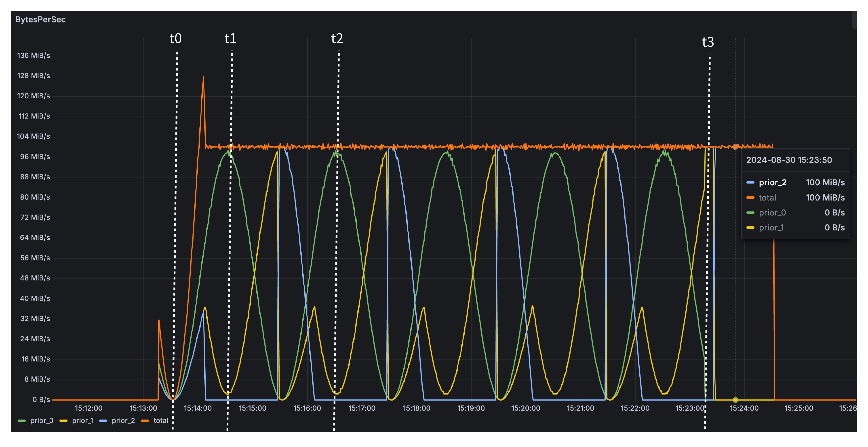868x447 pixels.
Task: Click the t1 annotation label
Action: click(x=230, y=38)
